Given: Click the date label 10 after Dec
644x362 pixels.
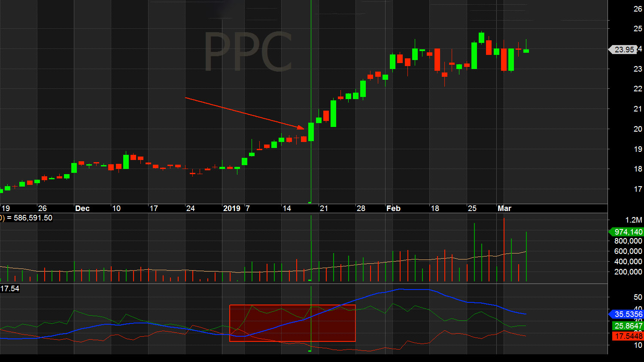Looking at the screenshot, I should (x=116, y=208).
